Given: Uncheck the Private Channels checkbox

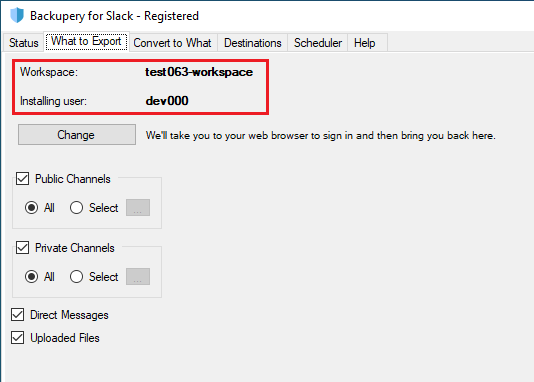Looking at the screenshot, I should [x=22, y=248].
